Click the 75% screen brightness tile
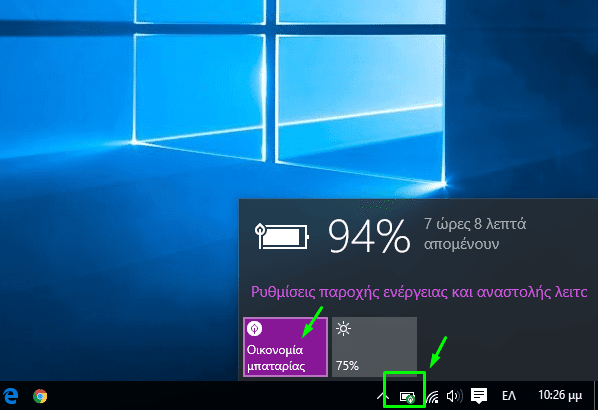The image size is (598, 410). pos(374,347)
